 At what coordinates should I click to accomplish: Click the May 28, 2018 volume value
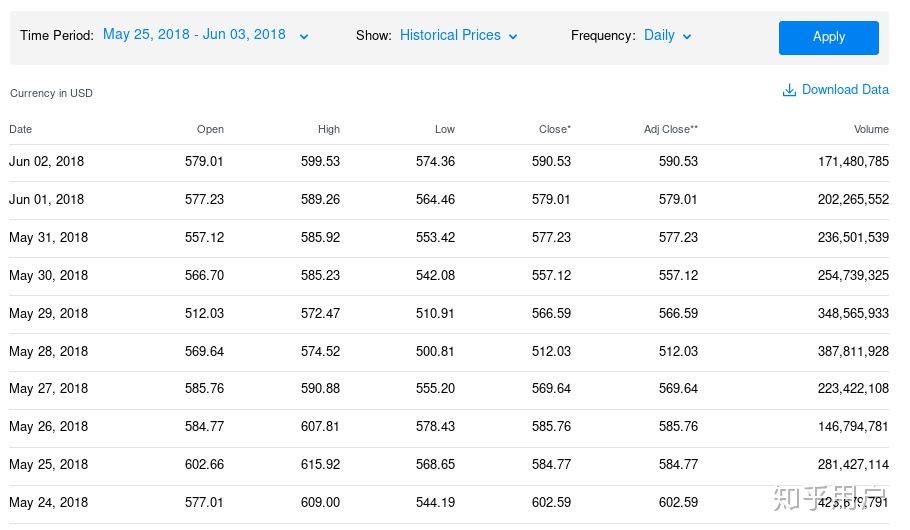coord(853,351)
